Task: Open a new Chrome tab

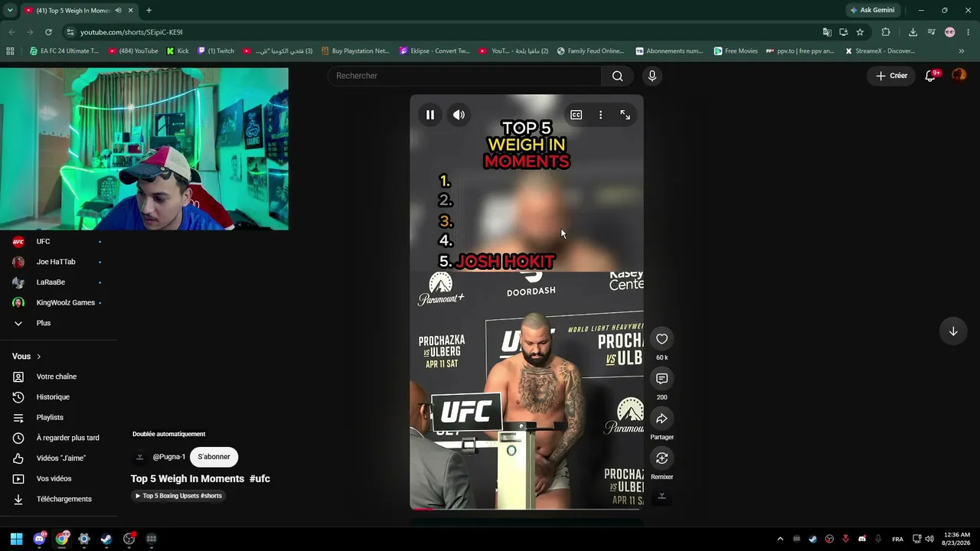Action: pyautogui.click(x=149, y=10)
